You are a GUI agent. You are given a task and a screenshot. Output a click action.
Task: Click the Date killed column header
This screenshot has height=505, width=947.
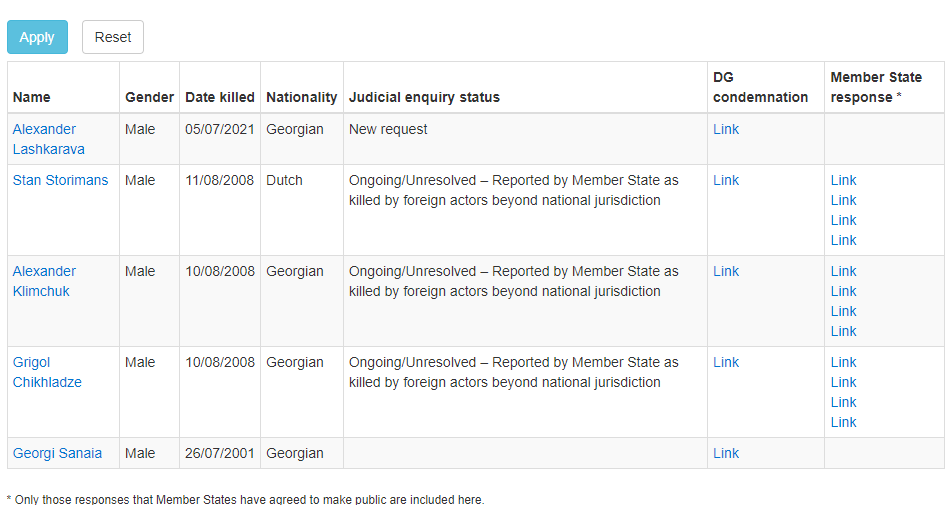[219, 97]
